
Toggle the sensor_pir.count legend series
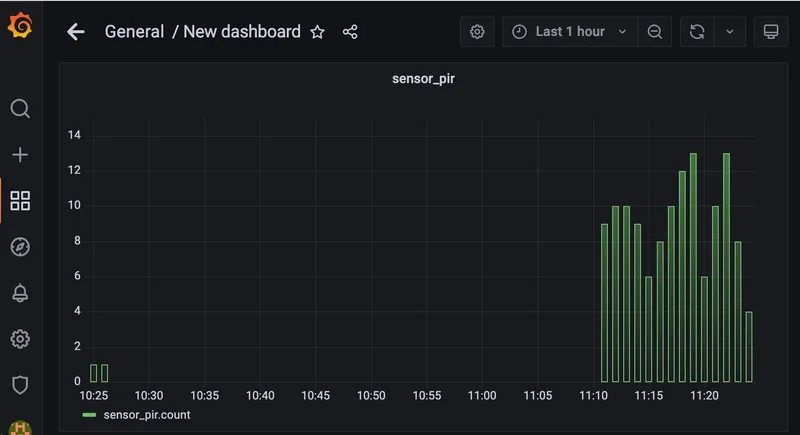147,415
